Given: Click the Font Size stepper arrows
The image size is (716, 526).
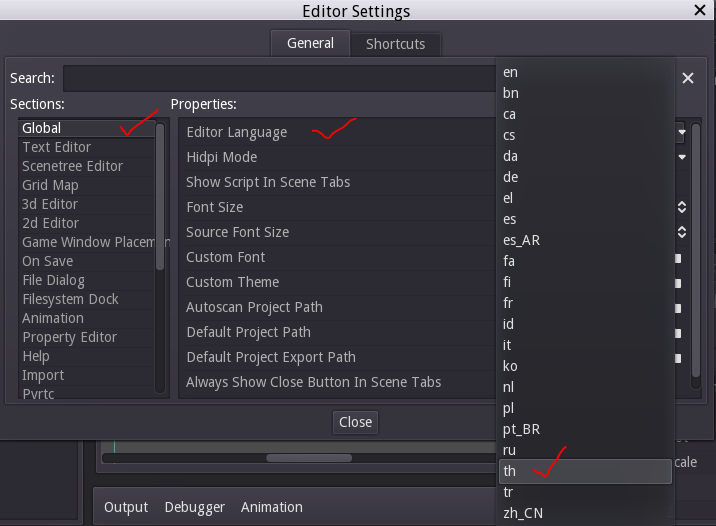Looking at the screenshot, I should (x=681, y=207).
